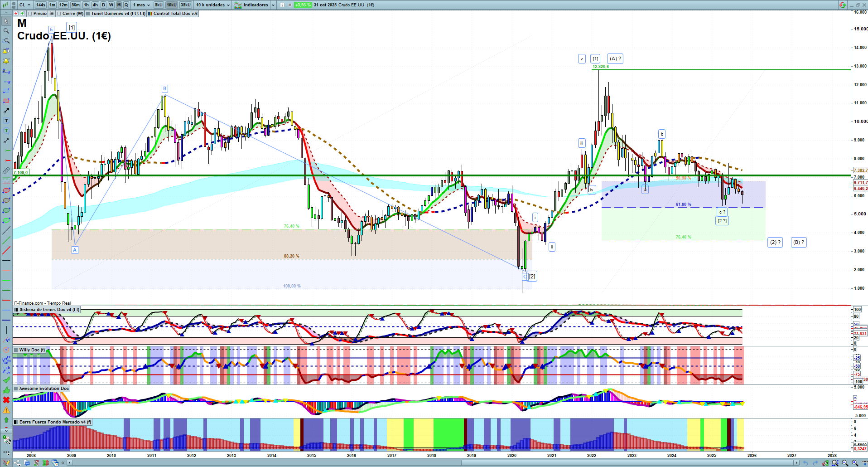Viewport: 868px width, 467px height.
Task: Open the '10 k unidades' dropdown
Action: pos(213,5)
